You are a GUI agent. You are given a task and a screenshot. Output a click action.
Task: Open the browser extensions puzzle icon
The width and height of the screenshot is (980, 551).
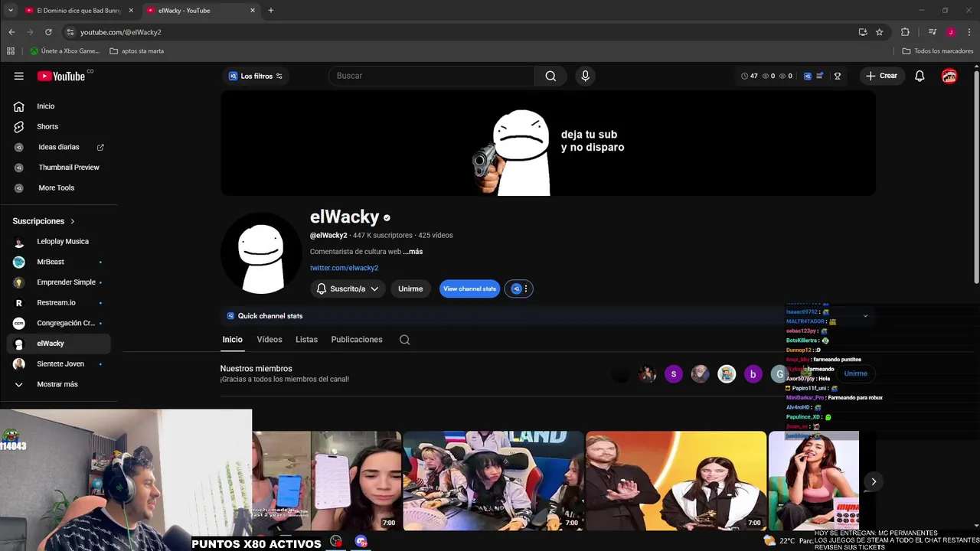click(905, 32)
